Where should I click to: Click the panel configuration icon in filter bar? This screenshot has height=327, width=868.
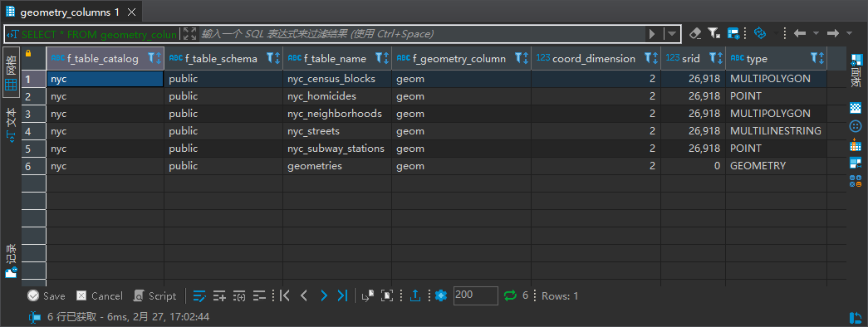coord(733,34)
